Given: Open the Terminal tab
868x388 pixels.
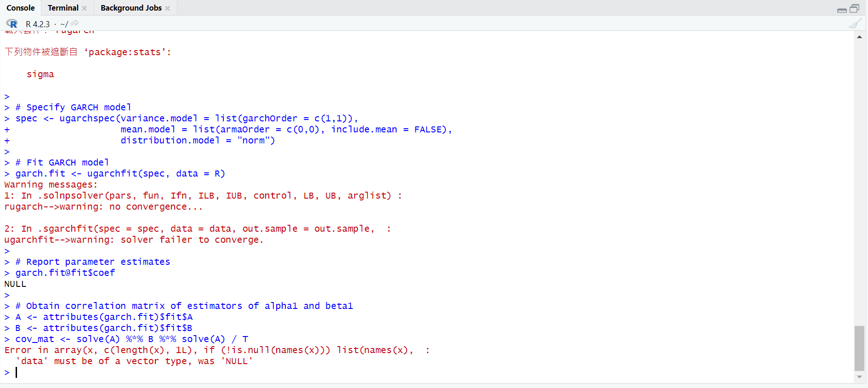Looking at the screenshot, I should click(63, 8).
